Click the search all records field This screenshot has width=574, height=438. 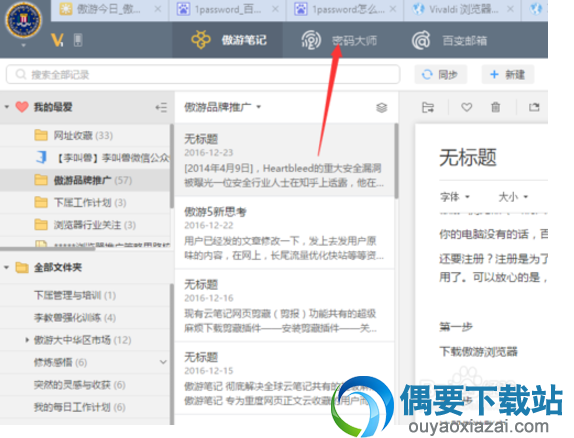click(203, 74)
